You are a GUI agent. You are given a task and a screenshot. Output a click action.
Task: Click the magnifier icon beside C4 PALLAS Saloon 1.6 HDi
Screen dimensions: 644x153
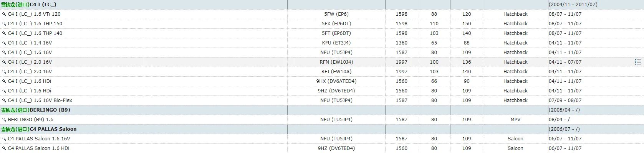(4, 148)
